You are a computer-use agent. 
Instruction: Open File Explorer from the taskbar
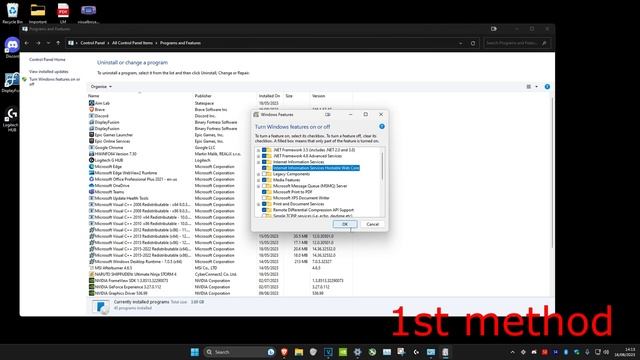(x=299, y=352)
